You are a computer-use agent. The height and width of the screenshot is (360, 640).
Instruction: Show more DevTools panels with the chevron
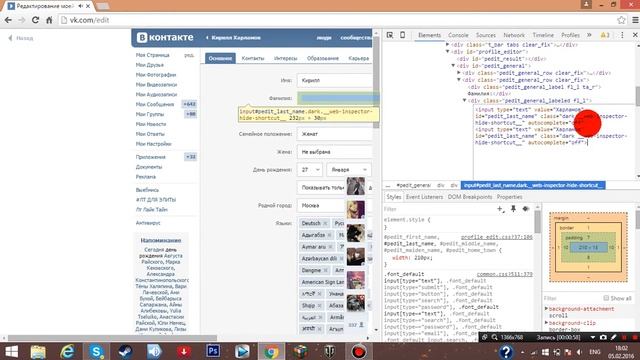click(x=589, y=35)
